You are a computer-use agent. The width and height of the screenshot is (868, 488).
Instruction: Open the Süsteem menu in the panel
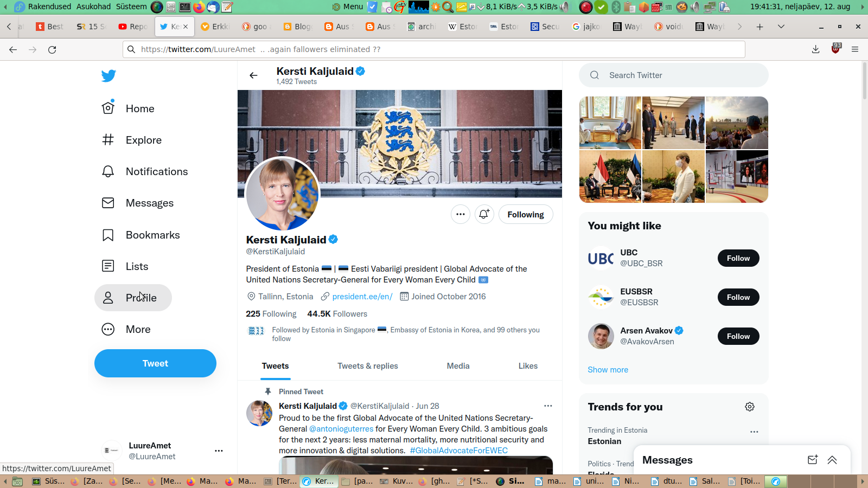131,7
